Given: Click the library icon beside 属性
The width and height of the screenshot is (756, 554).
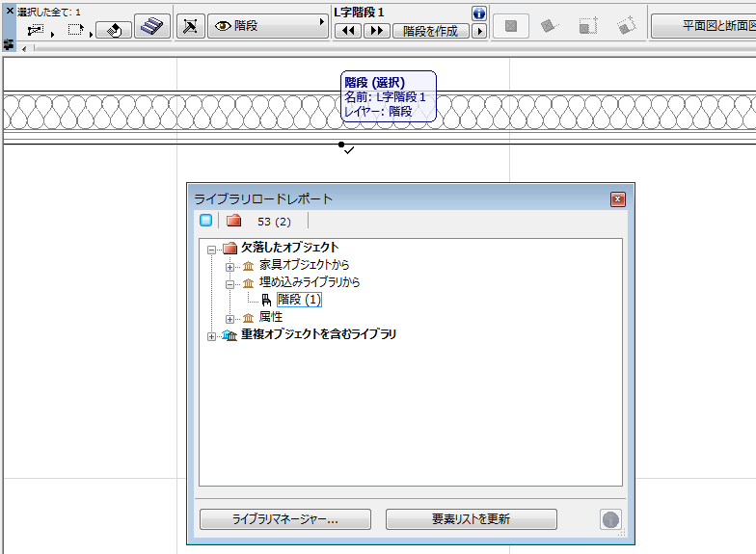Looking at the screenshot, I should tap(249, 318).
